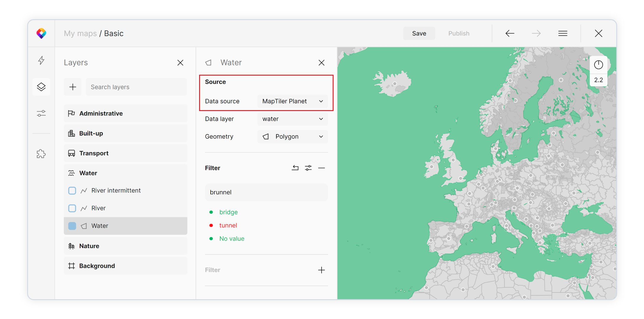Open filter options sliders icon
644x319 pixels.
click(308, 168)
